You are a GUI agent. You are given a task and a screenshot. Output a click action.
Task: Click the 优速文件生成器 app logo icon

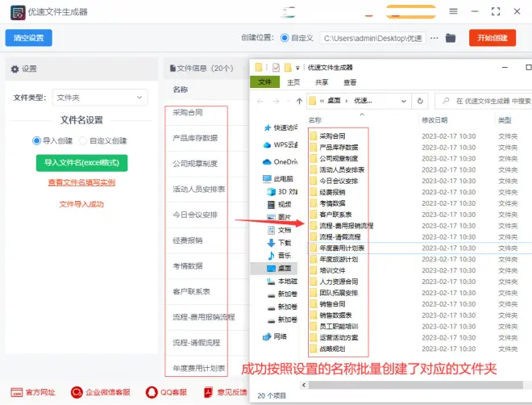pos(18,13)
